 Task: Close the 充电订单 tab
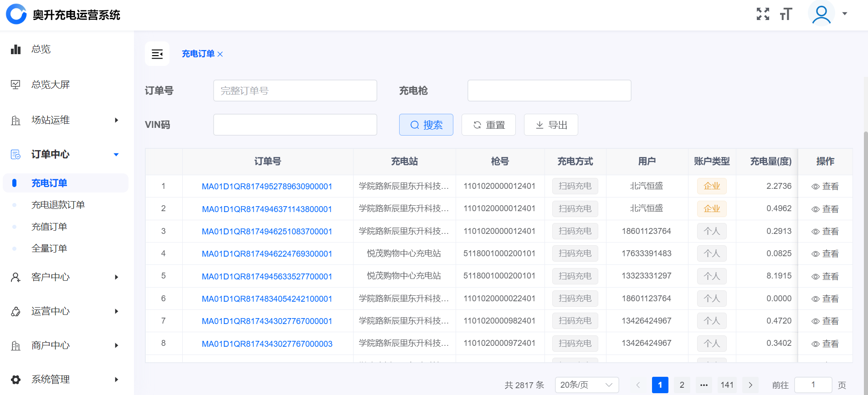point(221,54)
